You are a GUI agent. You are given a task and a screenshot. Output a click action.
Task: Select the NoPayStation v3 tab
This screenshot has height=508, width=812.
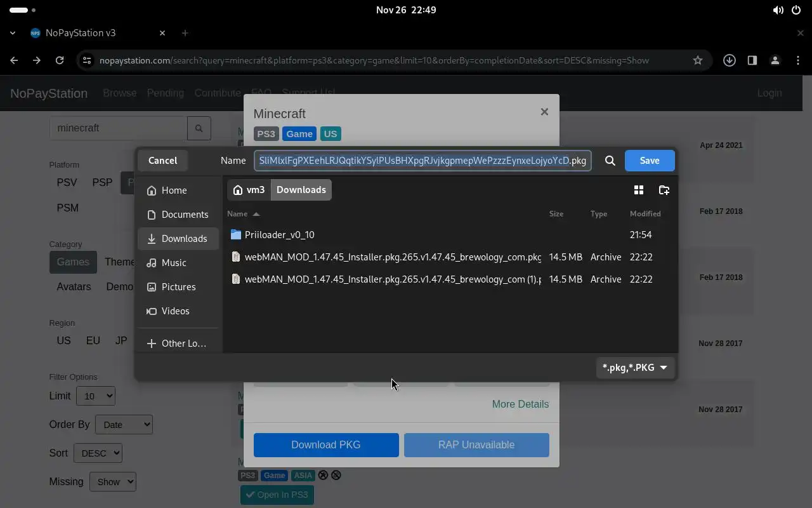(x=98, y=33)
